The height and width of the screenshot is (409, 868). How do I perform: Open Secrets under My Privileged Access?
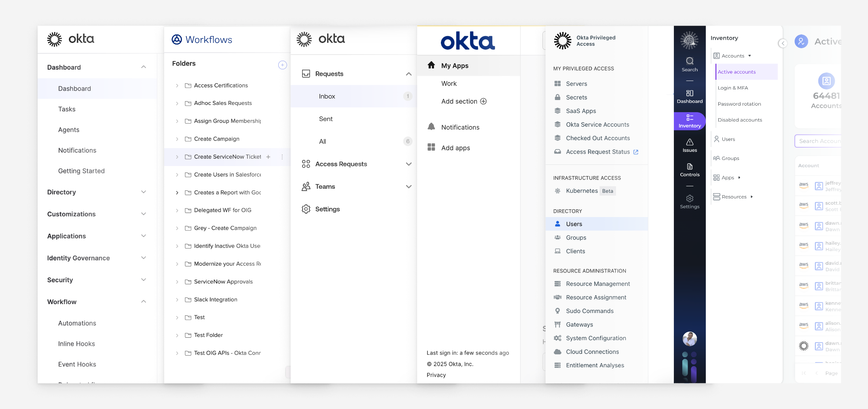576,97
